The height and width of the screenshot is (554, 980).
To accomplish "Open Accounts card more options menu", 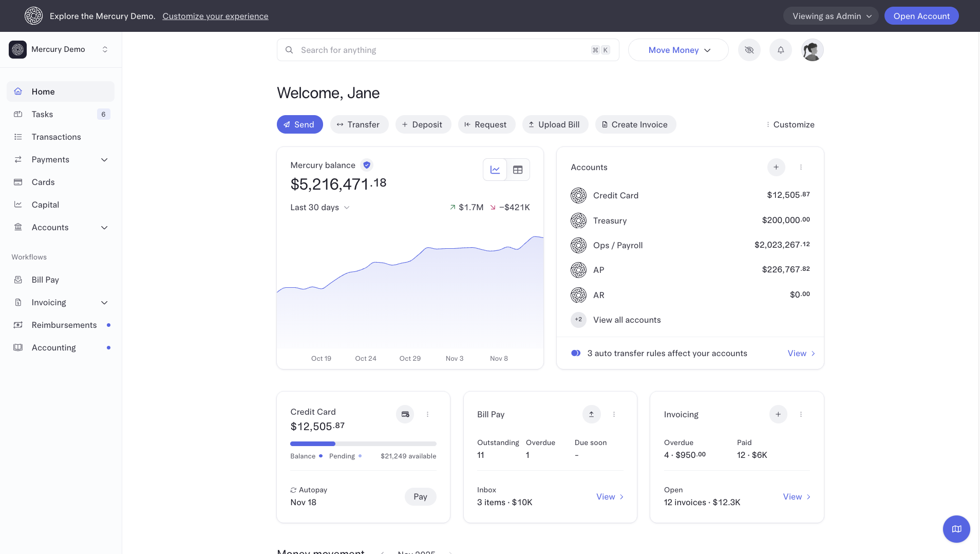I will coord(801,167).
